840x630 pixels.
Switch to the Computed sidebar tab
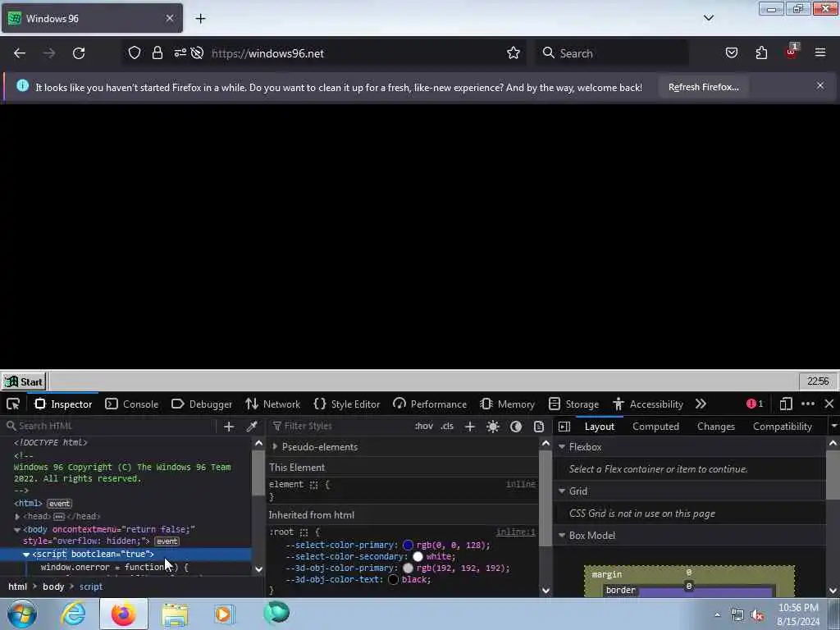pos(655,427)
